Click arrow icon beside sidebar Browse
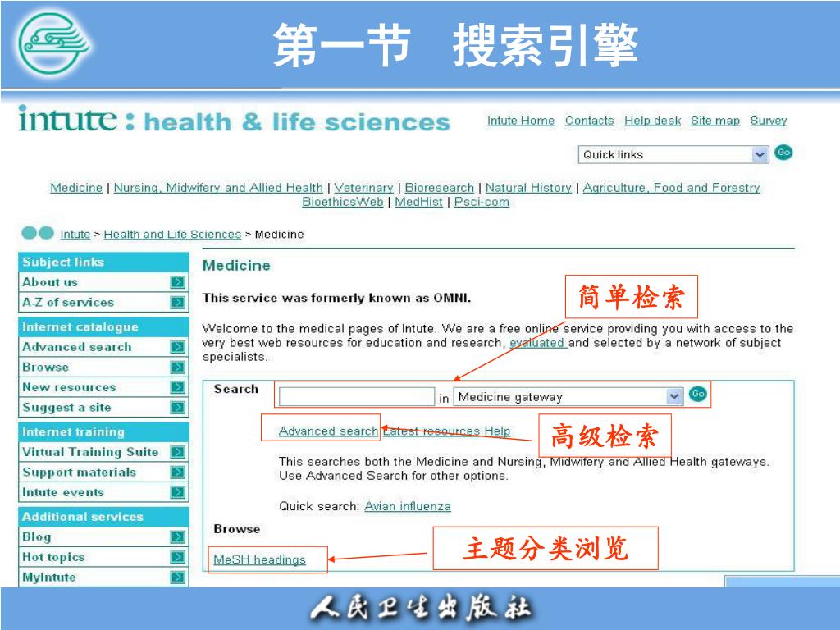Image resolution: width=840 pixels, height=630 pixels. (178, 367)
